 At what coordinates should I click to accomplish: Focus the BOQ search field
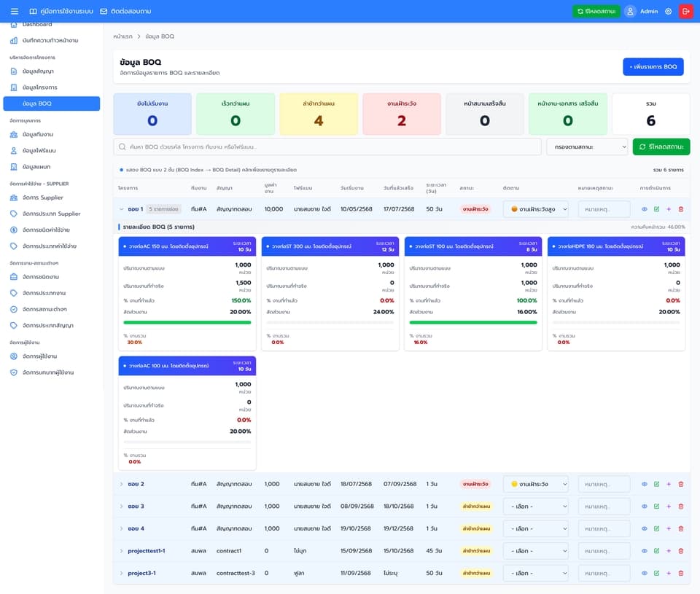click(327, 146)
